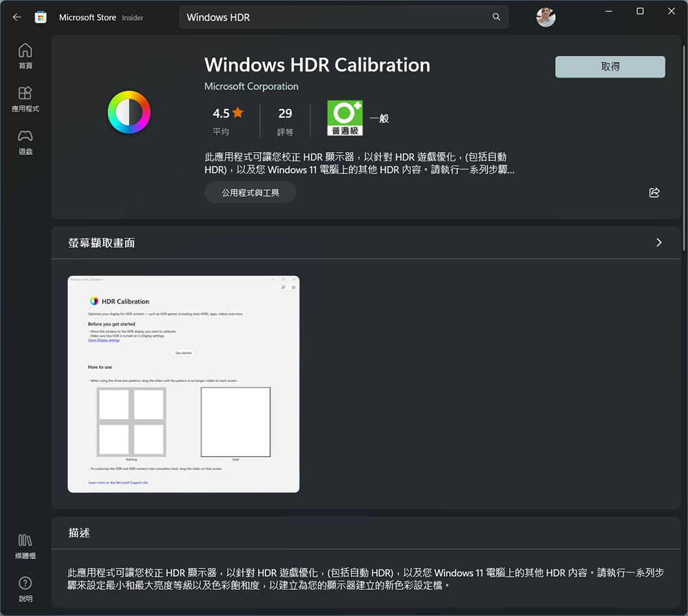Click 取得 to get the app
The image size is (688, 616).
coord(610,67)
